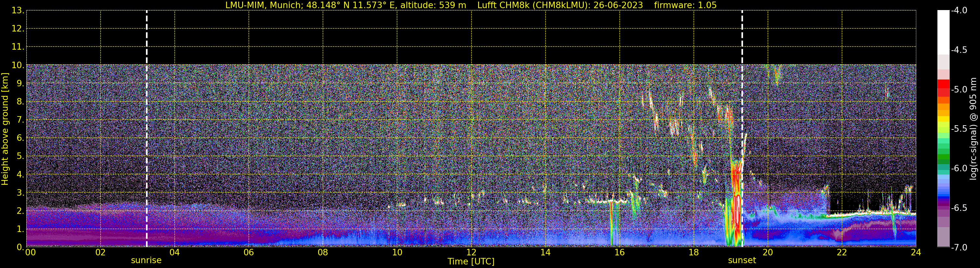Click the y-axis tick label '4.'
Image resolution: width=980 pixels, height=268 pixels.
20,175
